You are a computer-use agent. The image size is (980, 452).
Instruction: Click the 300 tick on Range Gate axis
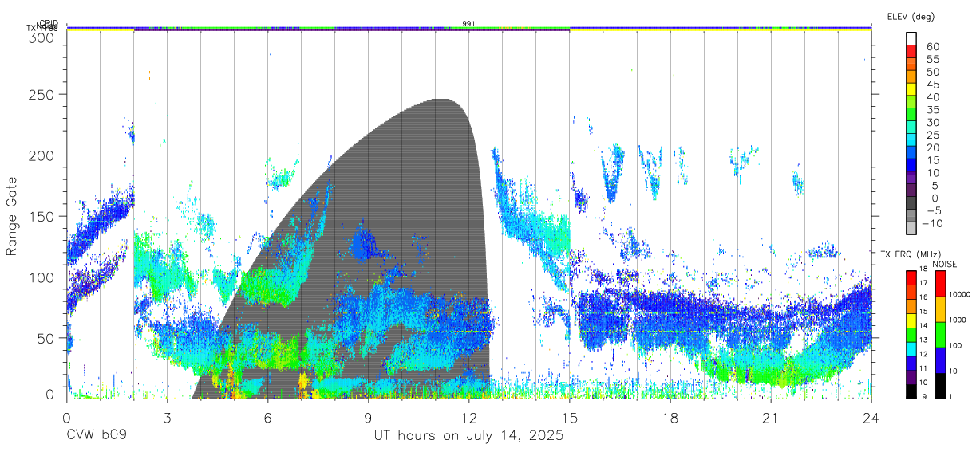(43, 37)
